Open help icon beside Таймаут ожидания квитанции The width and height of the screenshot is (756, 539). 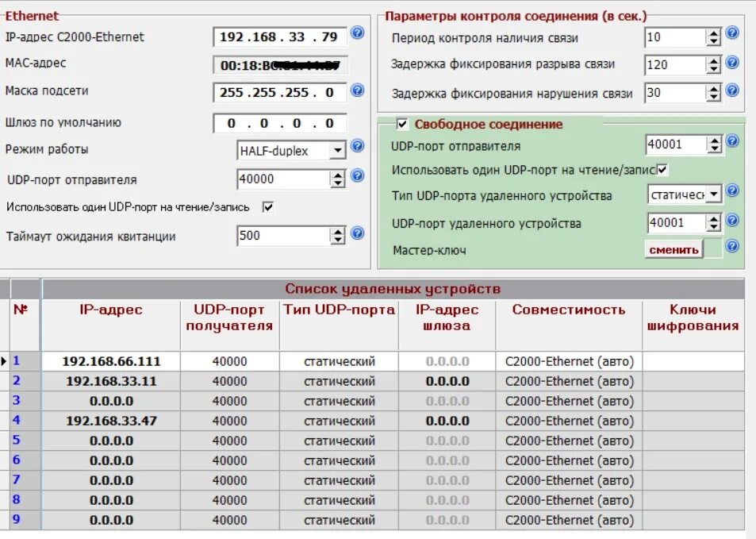coord(357,233)
